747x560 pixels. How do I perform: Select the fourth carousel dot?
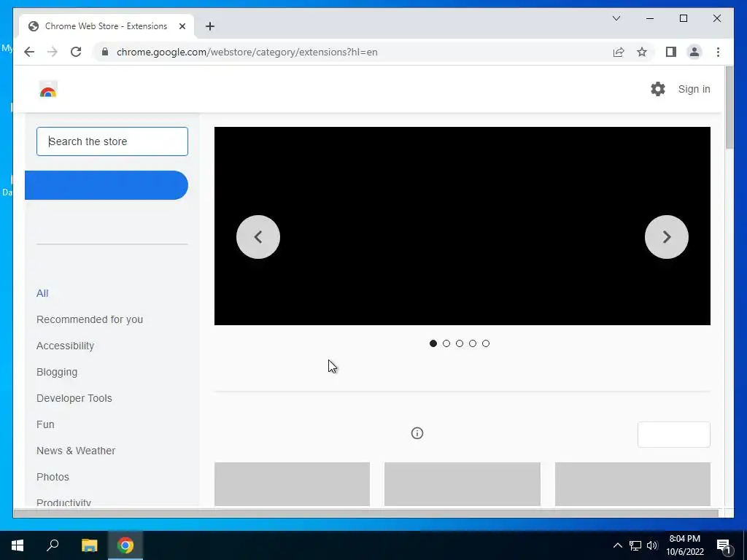tap(473, 343)
